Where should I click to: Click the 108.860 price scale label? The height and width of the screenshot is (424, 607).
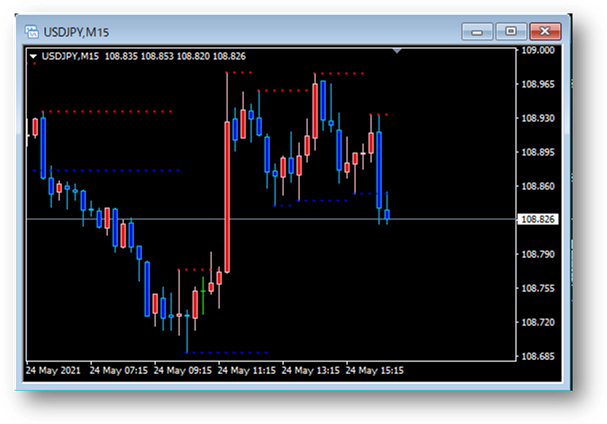538,186
